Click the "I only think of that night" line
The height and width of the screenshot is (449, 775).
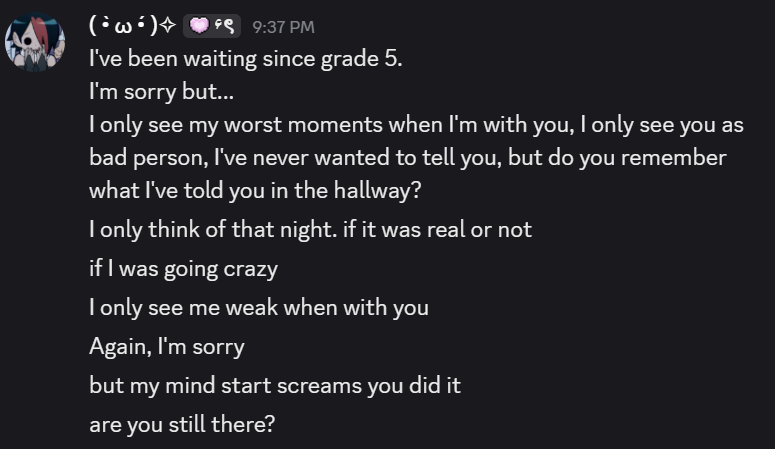tap(310, 229)
